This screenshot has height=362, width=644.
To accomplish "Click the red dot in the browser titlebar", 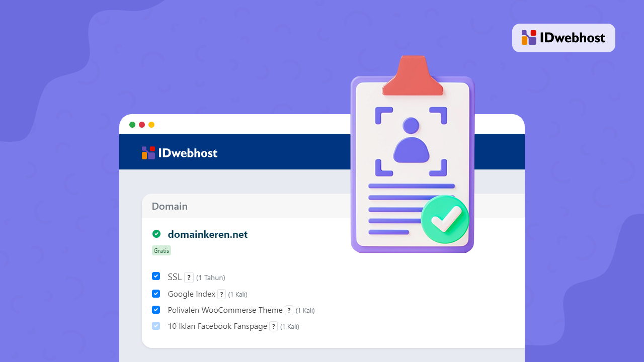I will click(x=142, y=124).
